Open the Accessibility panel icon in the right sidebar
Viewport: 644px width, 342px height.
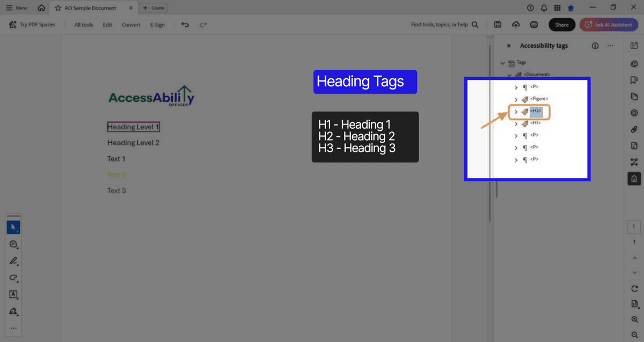click(634, 179)
